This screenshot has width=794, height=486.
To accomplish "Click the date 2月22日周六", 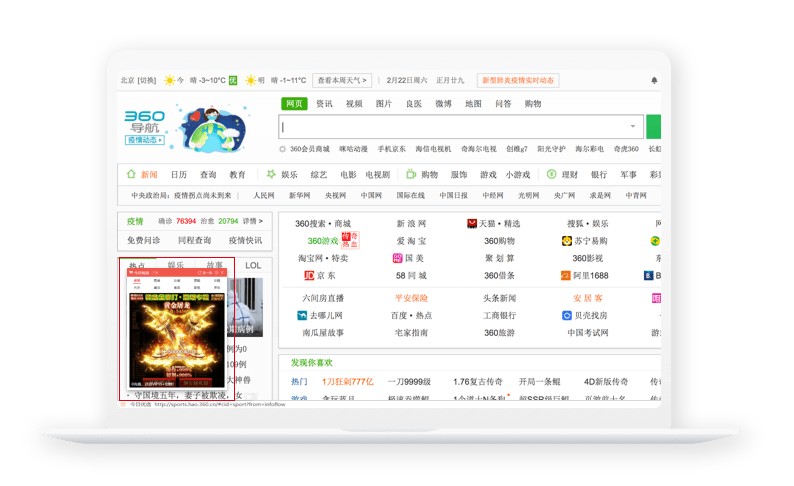I will [x=407, y=80].
